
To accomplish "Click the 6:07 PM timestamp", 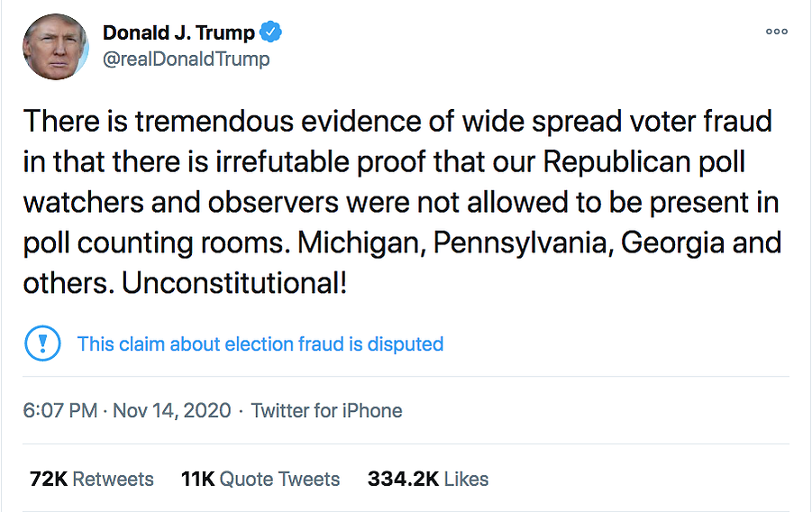I will pyautogui.click(x=60, y=410).
